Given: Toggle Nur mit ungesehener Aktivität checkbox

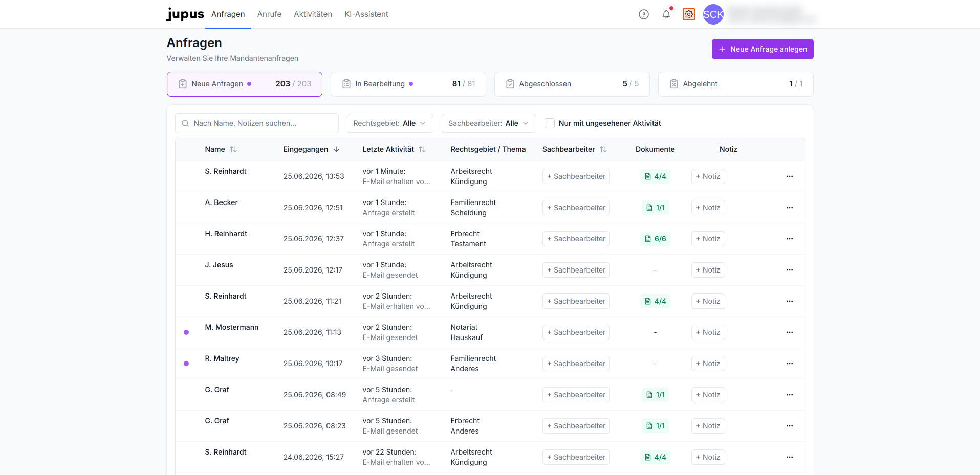Looking at the screenshot, I should (550, 123).
